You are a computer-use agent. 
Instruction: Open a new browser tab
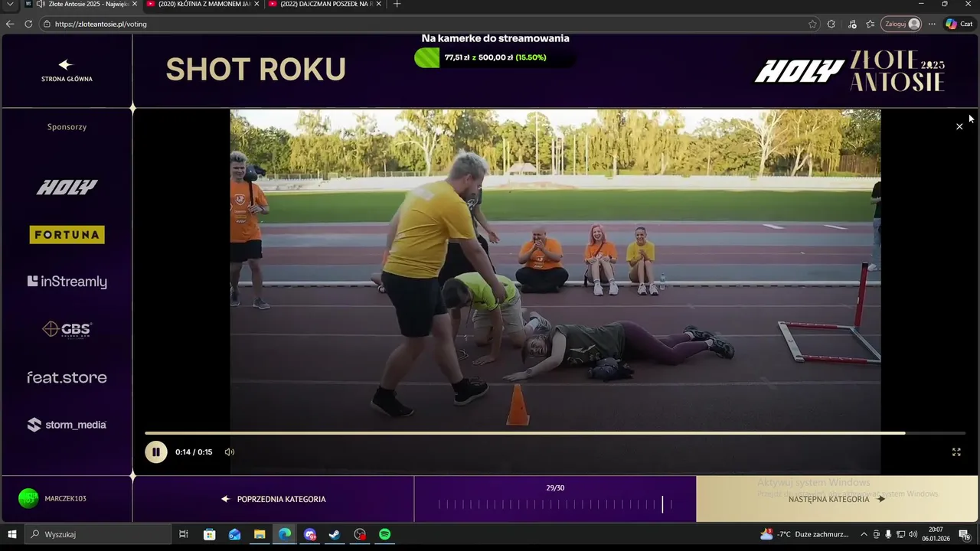point(397,4)
